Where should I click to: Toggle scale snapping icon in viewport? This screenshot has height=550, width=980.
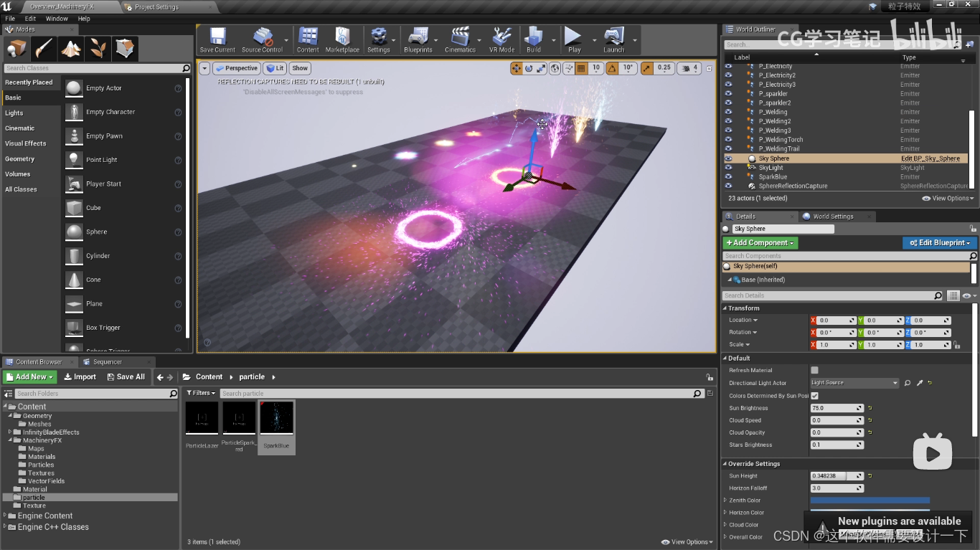pos(646,68)
